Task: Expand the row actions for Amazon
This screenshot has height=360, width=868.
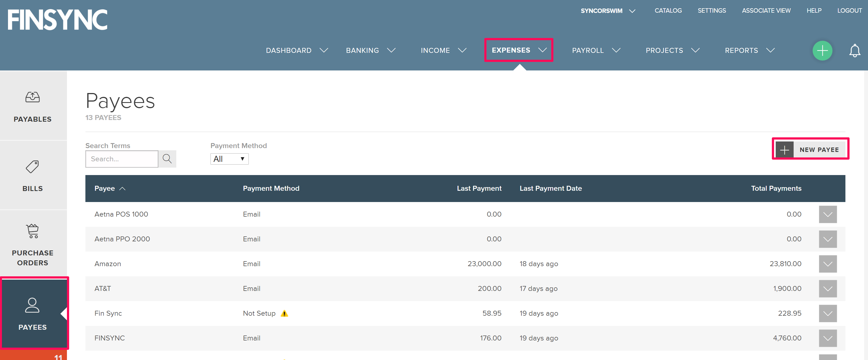Action: 828,264
